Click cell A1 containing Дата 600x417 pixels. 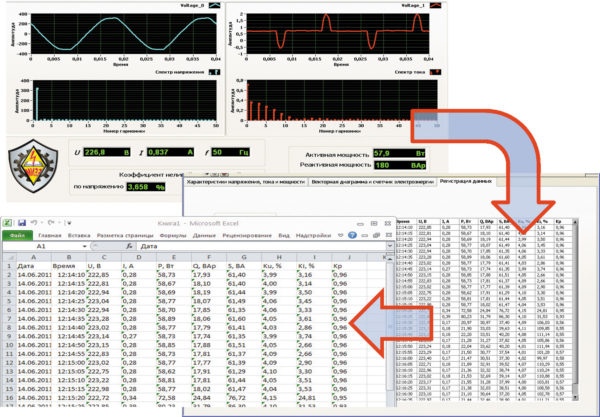tap(33, 266)
